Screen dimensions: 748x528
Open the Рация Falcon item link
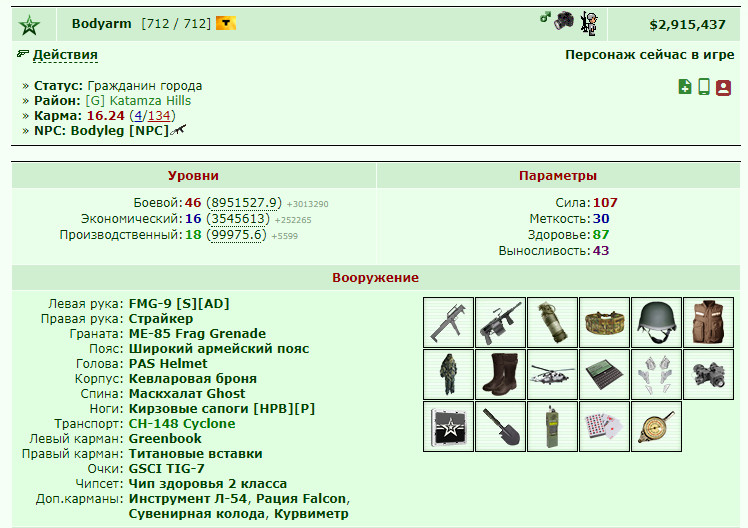pos(301,498)
